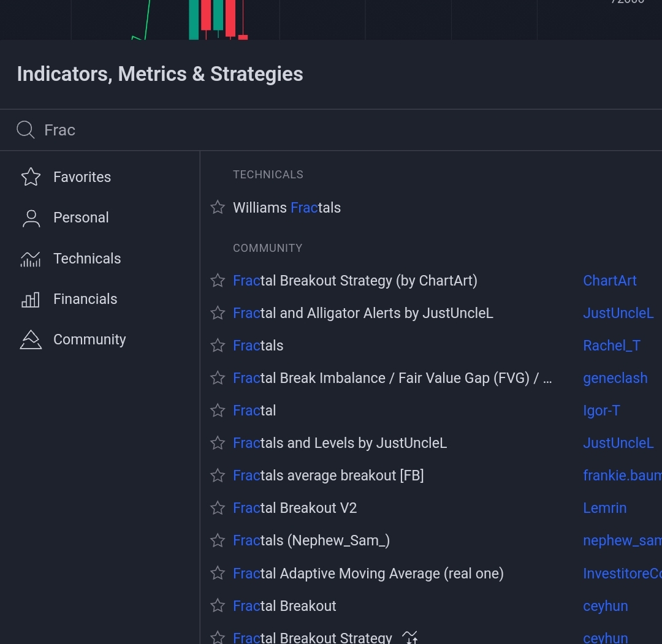Screen dimensions: 662x644
Task: Click the search magnifier icon
Action: coord(25,129)
